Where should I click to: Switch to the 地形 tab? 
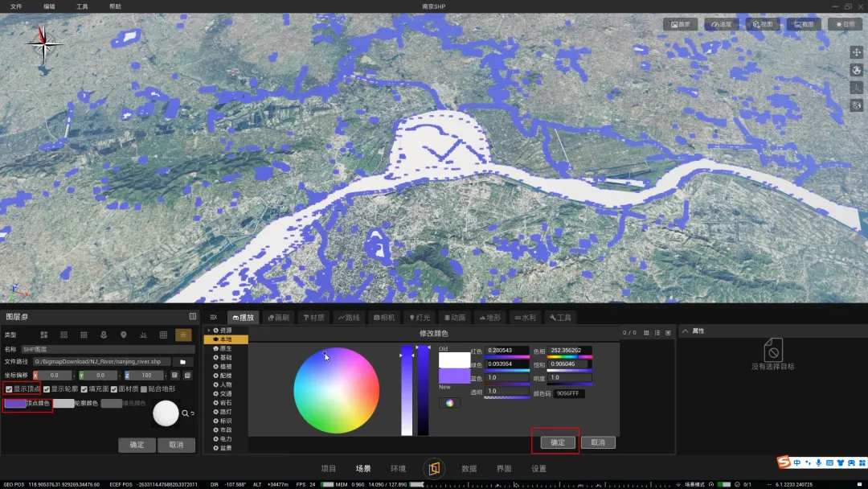(x=490, y=318)
